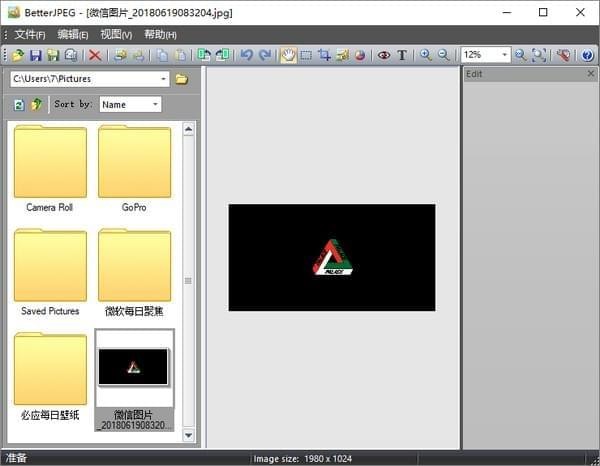
Task: Close the Edit panel
Action: pyautogui.click(x=590, y=74)
